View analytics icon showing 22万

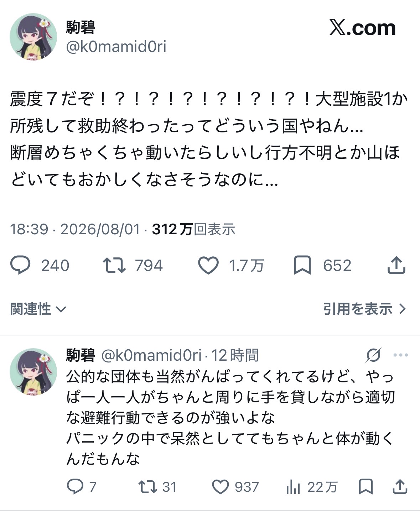[x=293, y=487]
